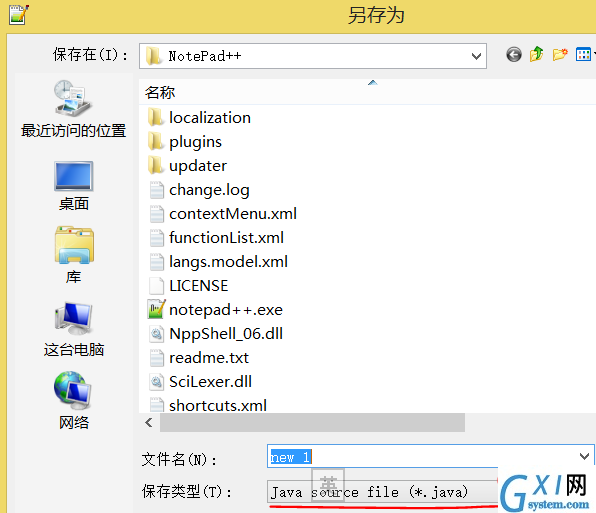Select 这台电脑 in places bar

pos(73,329)
